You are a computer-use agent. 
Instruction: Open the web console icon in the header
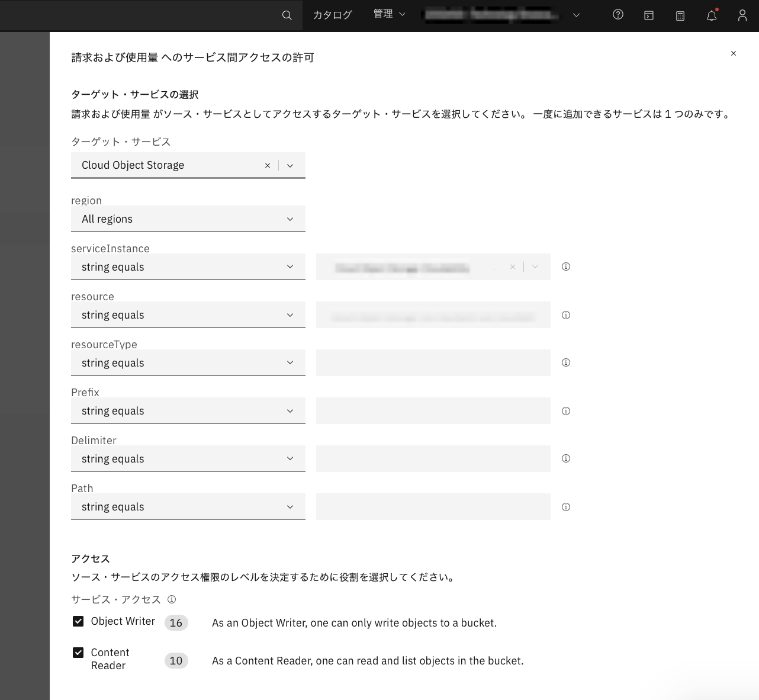click(649, 15)
